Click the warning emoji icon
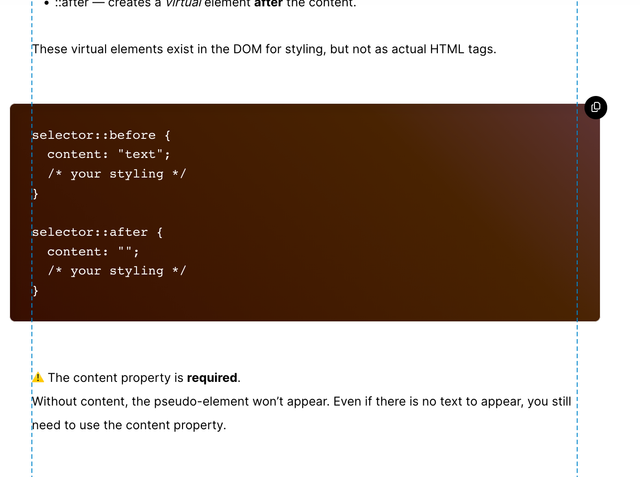 [x=38, y=378]
